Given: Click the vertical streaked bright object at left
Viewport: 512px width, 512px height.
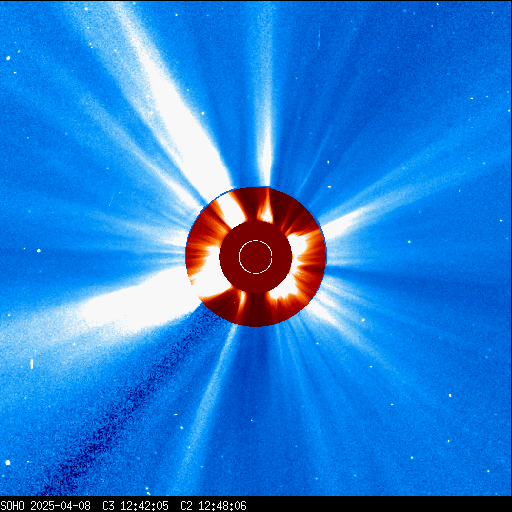Looking at the screenshot, I should click(x=32, y=364).
